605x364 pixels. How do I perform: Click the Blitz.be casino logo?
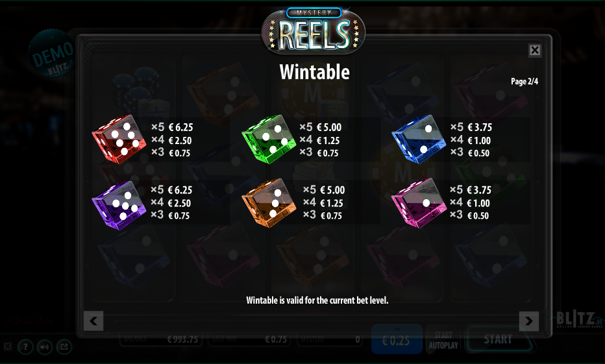(579, 319)
